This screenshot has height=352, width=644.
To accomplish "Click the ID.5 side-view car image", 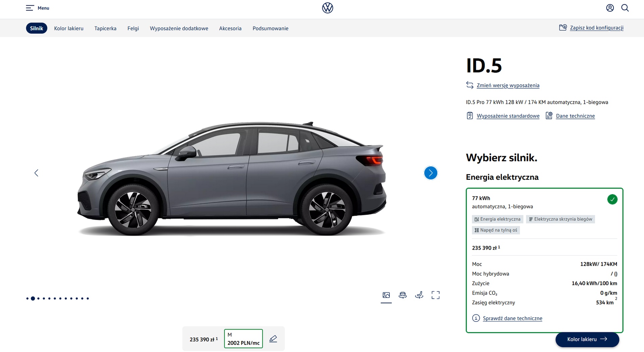I will (232, 179).
